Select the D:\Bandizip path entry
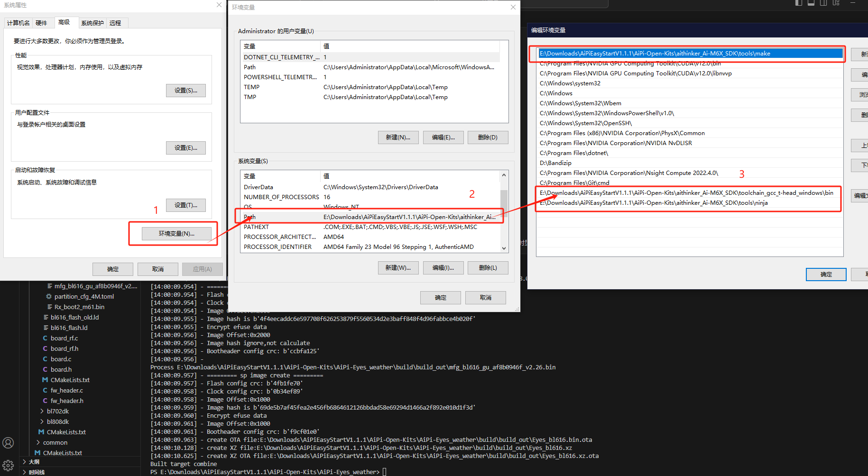Viewport: 868px width, 476px height. click(x=690, y=163)
